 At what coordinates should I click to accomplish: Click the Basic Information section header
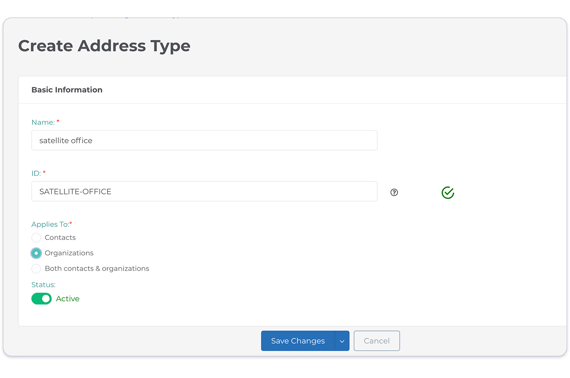click(67, 90)
